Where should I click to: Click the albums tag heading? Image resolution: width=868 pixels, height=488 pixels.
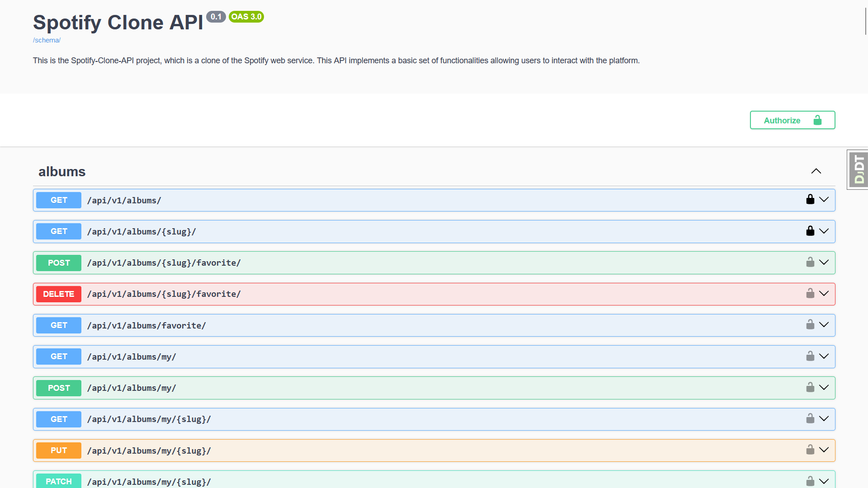click(62, 172)
